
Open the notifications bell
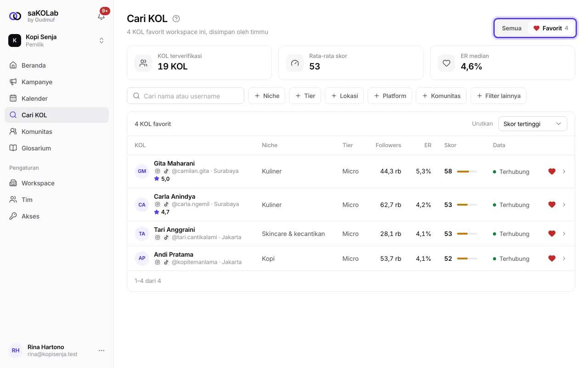click(x=102, y=16)
